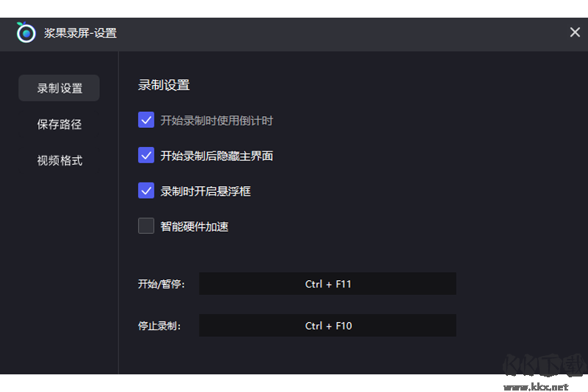The height and width of the screenshot is (392, 588).
Task: Open the 保存路径 sidebar tab
Action: (x=60, y=124)
